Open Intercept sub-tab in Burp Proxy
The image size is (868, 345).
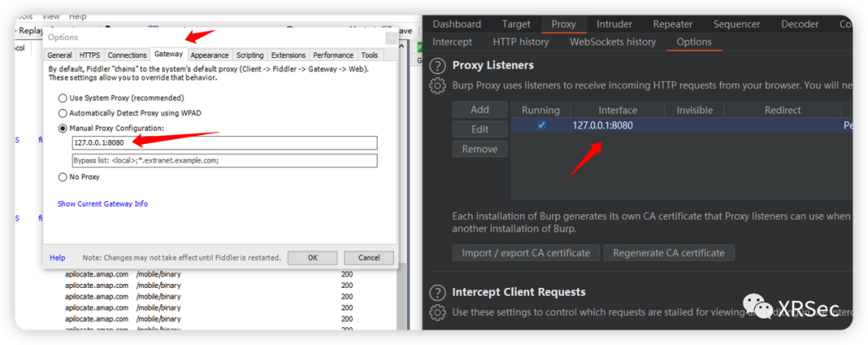click(x=452, y=42)
